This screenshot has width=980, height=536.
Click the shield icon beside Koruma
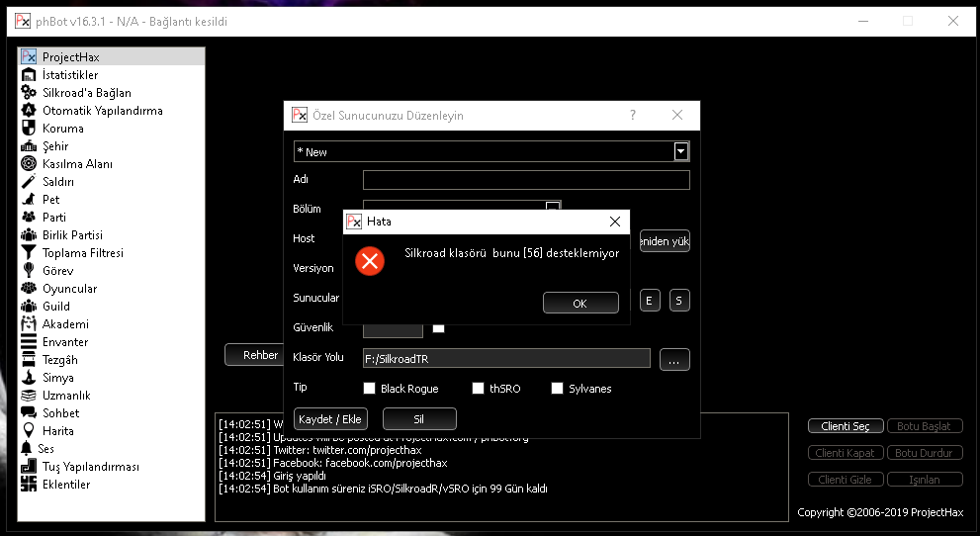(x=29, y=129)
